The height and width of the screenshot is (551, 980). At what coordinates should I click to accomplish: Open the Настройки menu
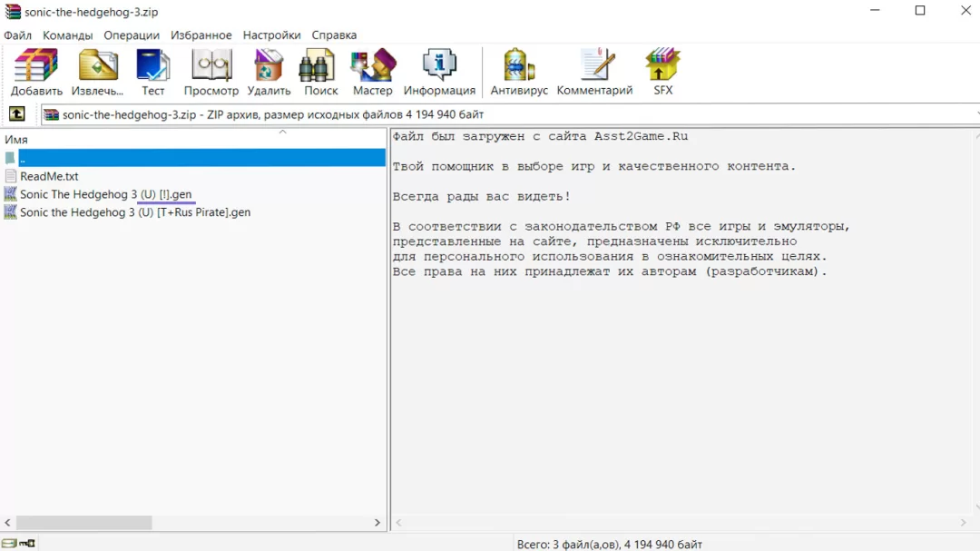pos(271,35)
